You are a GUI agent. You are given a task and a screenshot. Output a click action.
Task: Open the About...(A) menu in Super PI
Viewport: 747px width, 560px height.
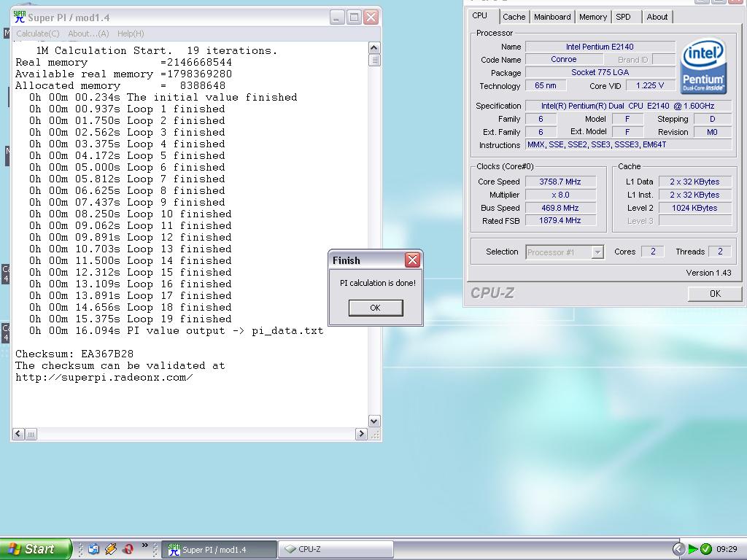click(88, 34)
